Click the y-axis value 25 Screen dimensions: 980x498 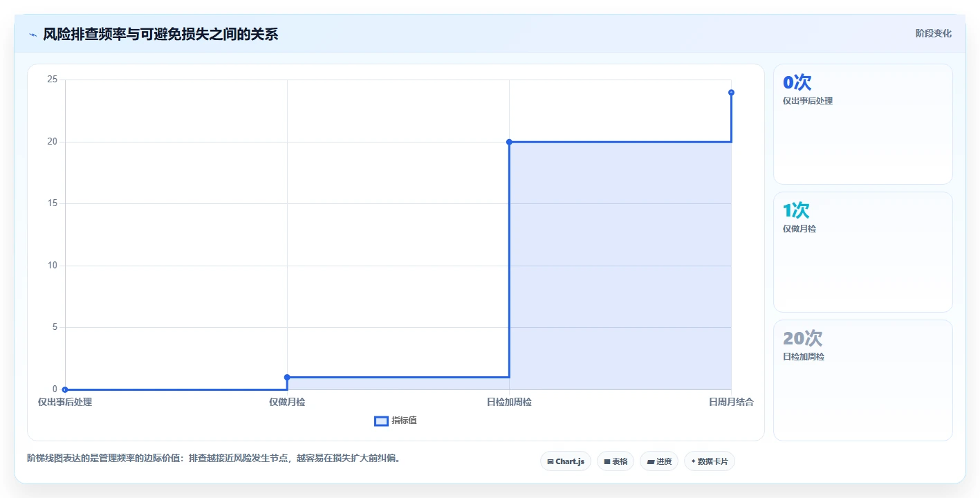[x=52, y=80]
